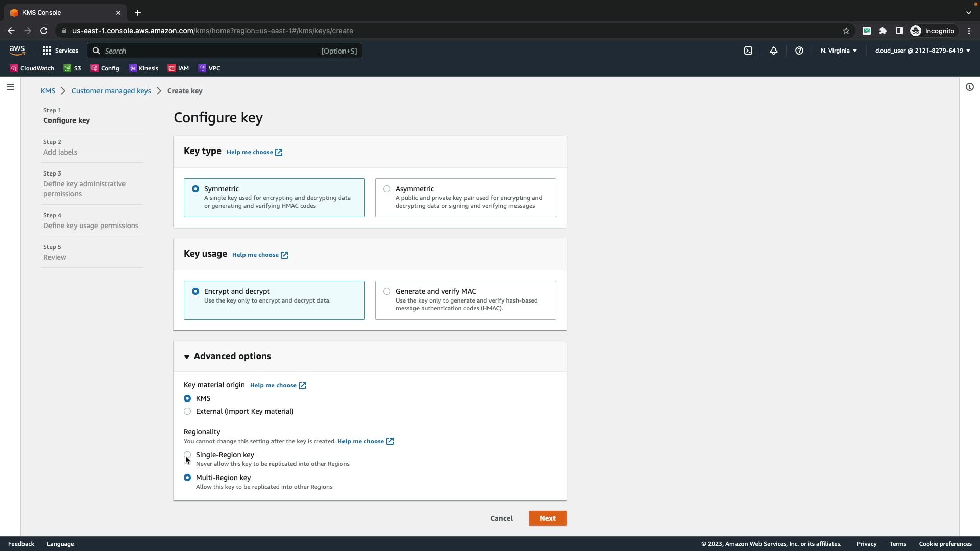
Task: Open the notifications bell
Action: (x=773, y=51)
